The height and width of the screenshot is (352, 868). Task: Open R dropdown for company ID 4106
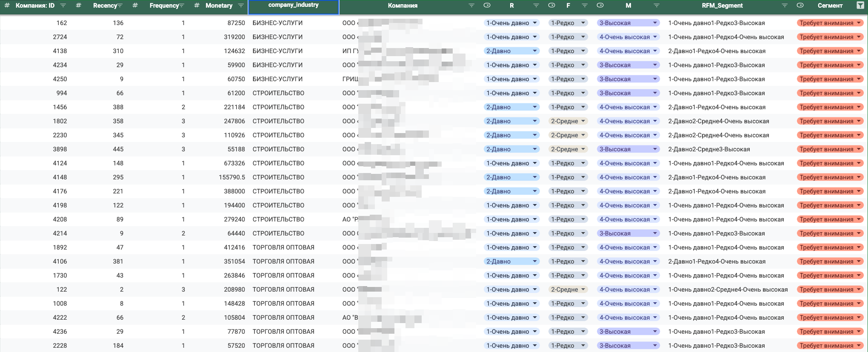coord(534,261)
